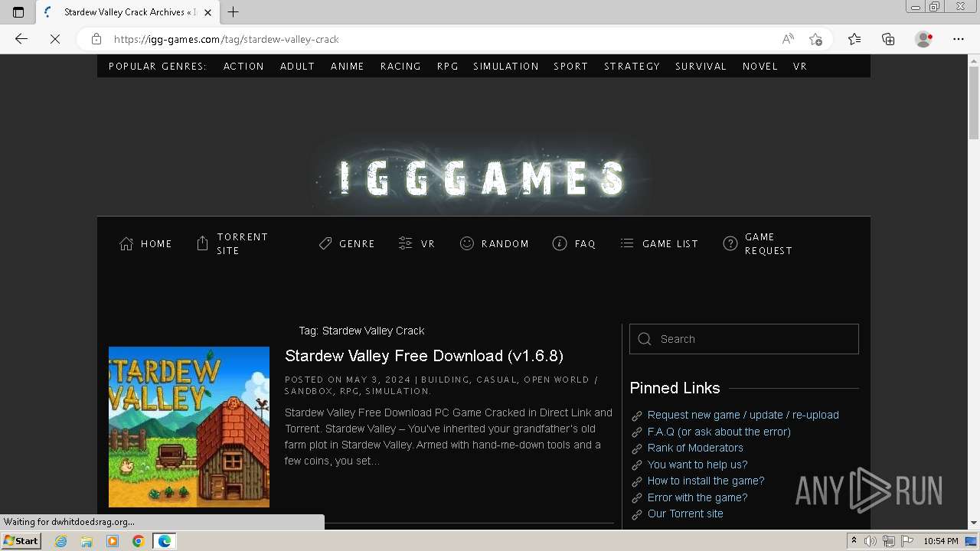Open the STRATEGY genre

tap(632, 67)
